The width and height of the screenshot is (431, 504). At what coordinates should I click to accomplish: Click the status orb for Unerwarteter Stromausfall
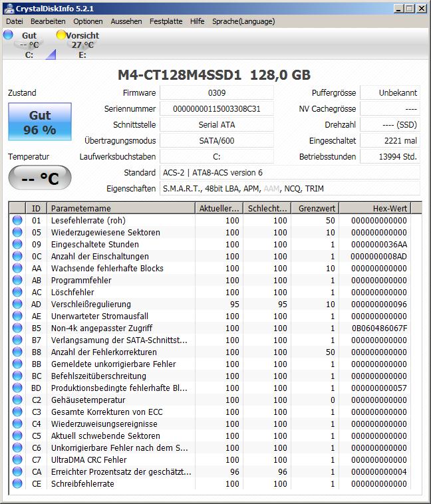pos(17,316)
